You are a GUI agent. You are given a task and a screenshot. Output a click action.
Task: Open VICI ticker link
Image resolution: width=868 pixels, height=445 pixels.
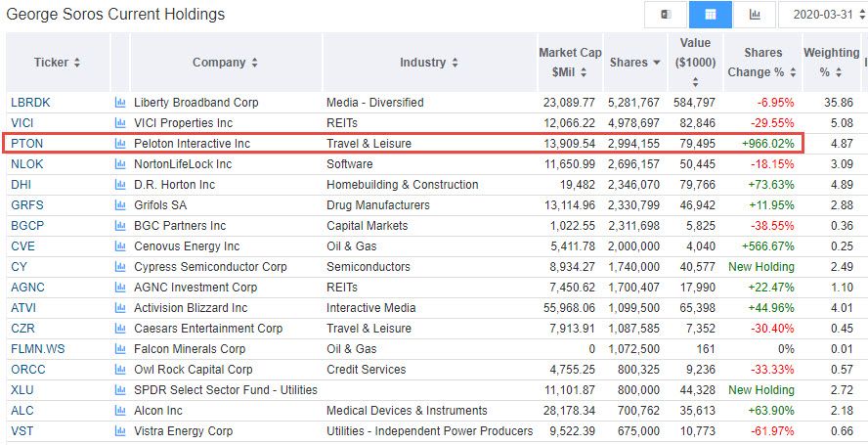tap(22, 123)
